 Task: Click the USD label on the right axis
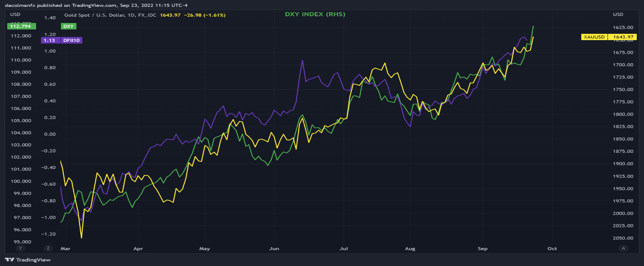click(618, 14)
